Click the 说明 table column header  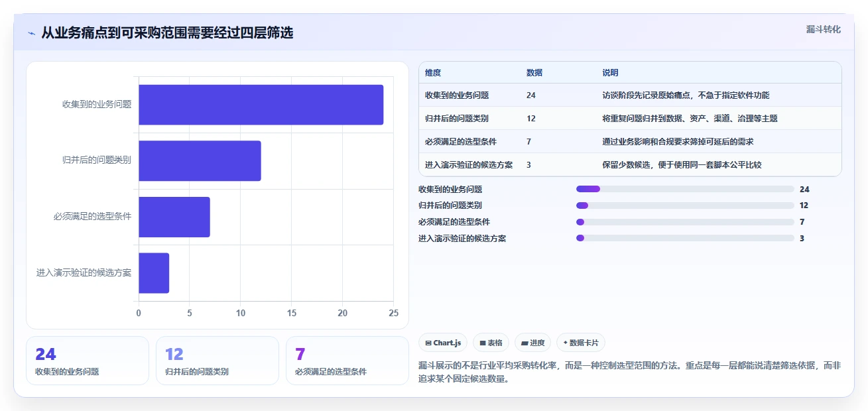(610, 73)
